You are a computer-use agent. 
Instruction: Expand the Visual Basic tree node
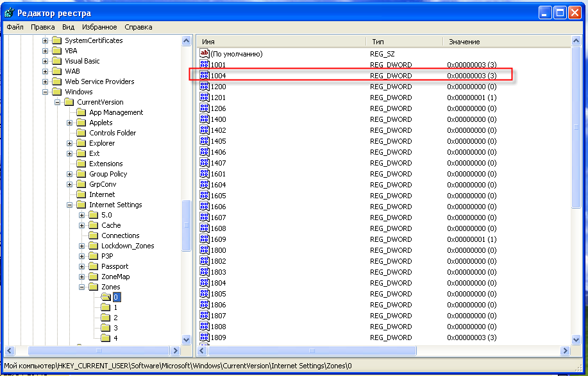(45, 61)
